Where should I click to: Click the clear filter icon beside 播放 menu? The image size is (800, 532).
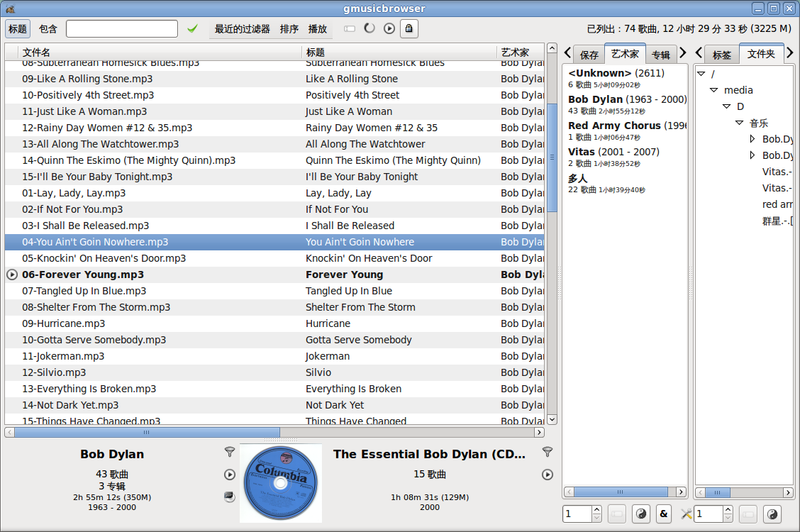(350, 28)
